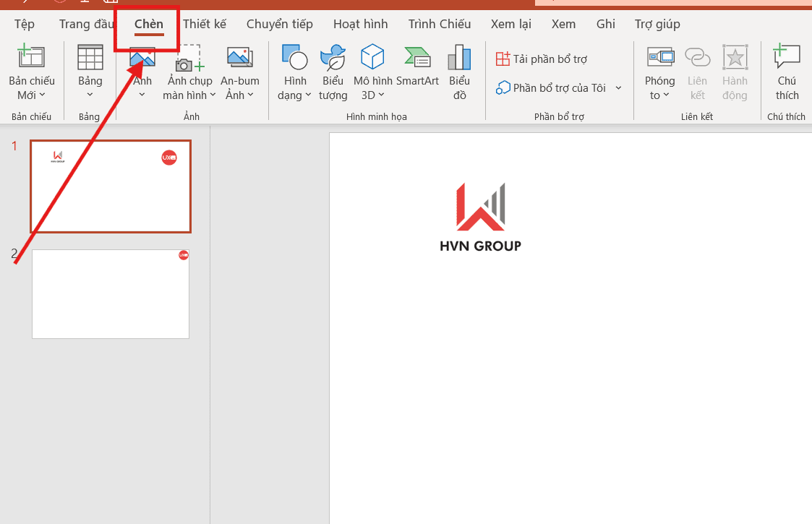The width and height of the screenshot is (812, 524).
Task: Click the Hành động command
Action: pyautogui.click(x=735, y=70)
